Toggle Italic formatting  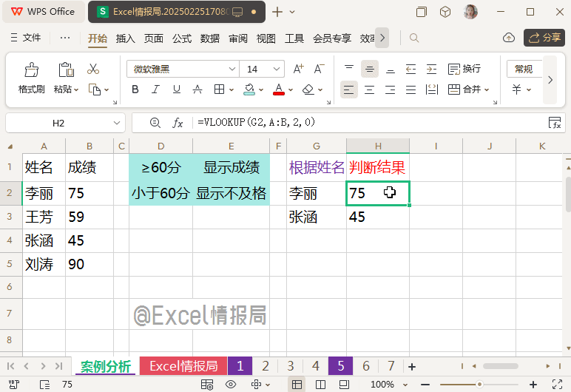coord(155,89)
